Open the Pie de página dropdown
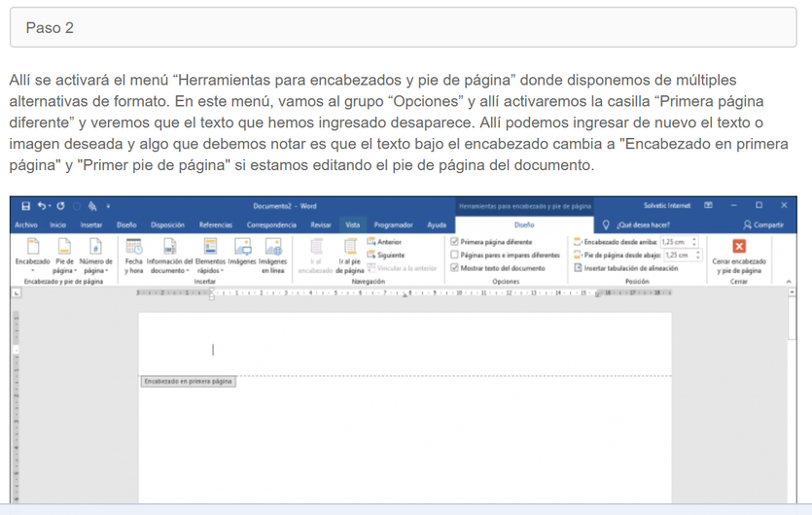The height and width of the screenshot is (515, 812). pyautogui.click(x=64, y=254)
